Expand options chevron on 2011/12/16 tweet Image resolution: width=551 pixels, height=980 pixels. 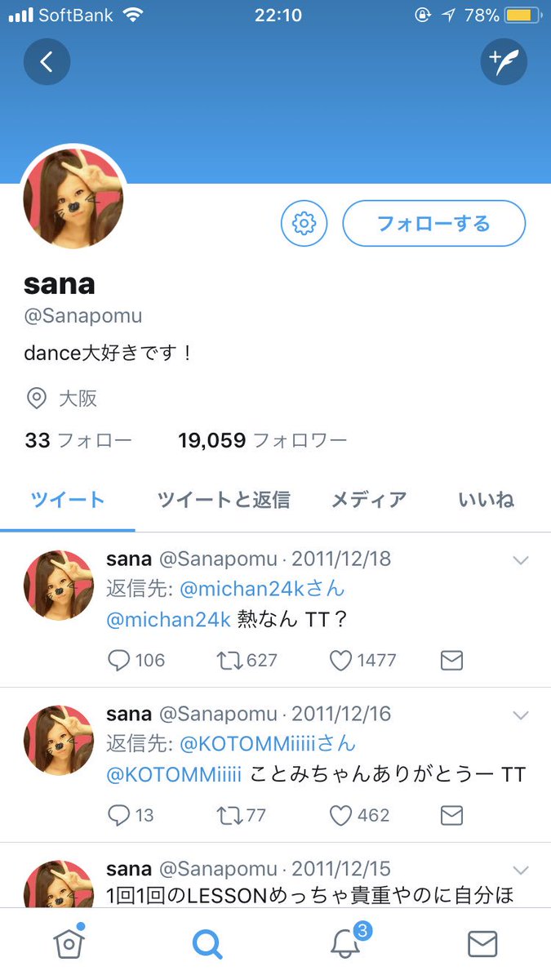pyautogui.click(x=520, y=715)
